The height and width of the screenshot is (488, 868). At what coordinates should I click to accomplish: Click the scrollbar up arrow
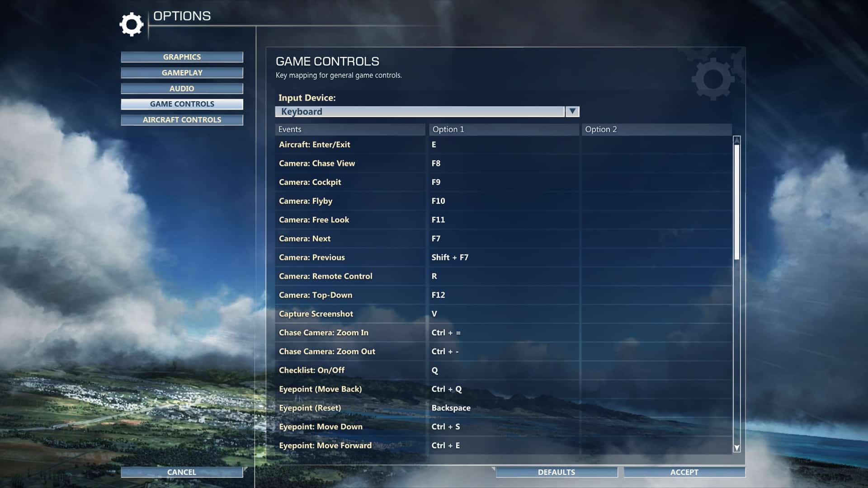pyautogui.click(x=736, y=140)
